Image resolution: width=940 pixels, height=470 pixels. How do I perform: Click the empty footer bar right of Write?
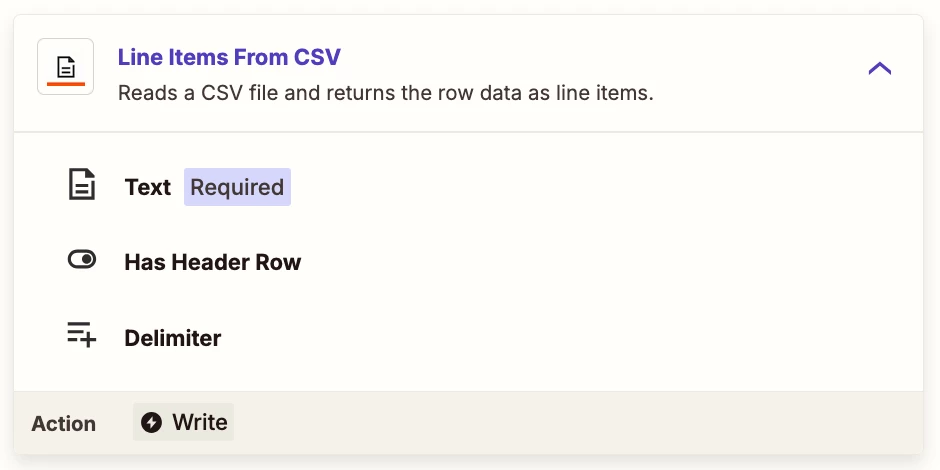pos(576,423)
